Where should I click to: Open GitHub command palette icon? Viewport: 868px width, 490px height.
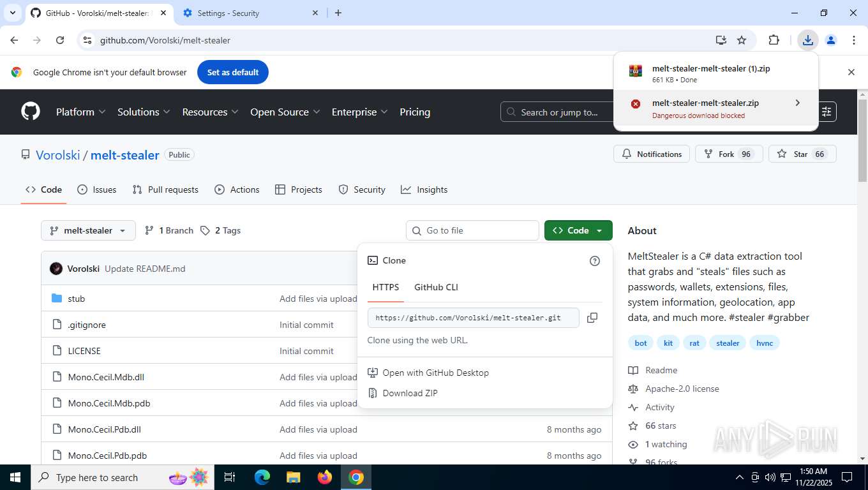click(827, 112)
